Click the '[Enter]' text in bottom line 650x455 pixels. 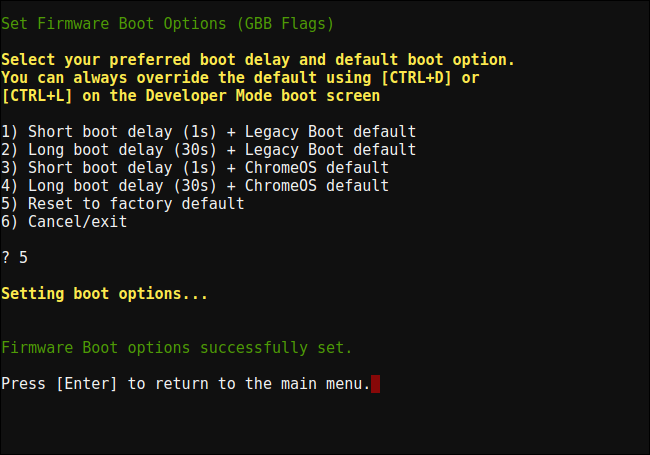87,384
